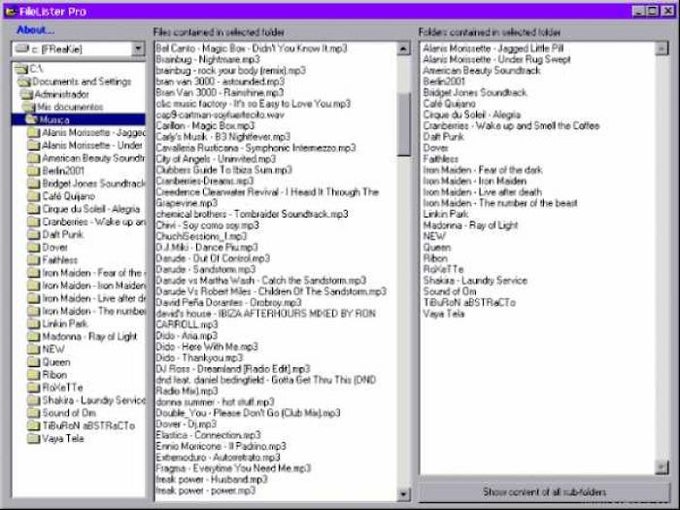Image resolution: width=680 pixels, height=510 pixels.
Task: Click the Administrador folder icon
Action: pos(26,94)
